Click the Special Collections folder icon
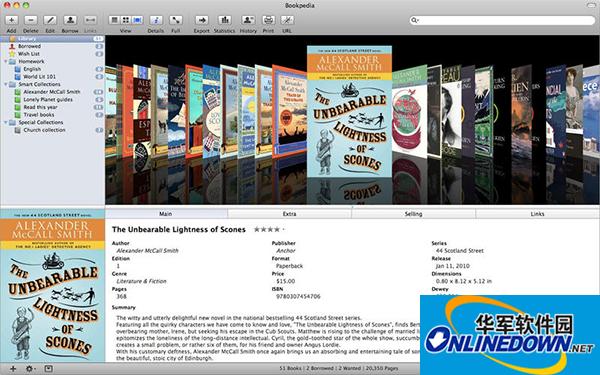The image size is (600, 375). coord(12,123)
